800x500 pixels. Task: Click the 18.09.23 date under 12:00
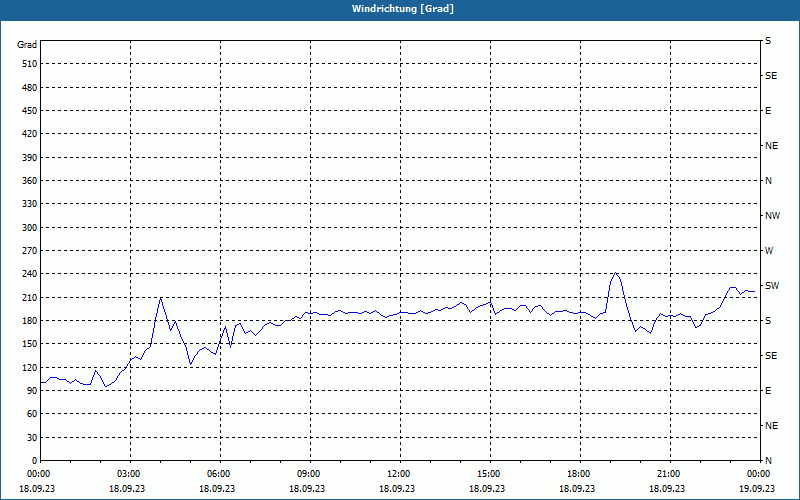pos(397,488)
